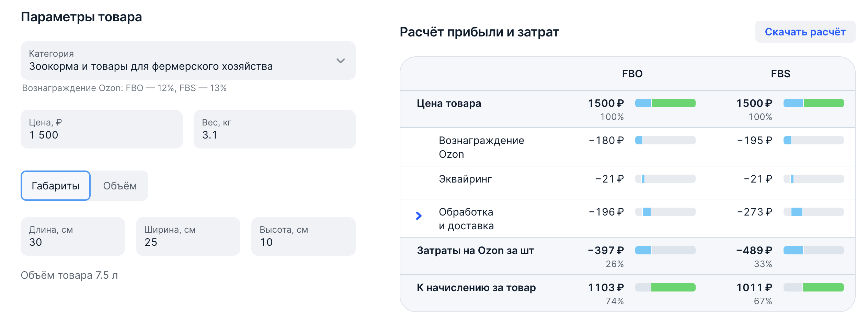
Task: Select the Габариты tab
Action: [x=56, y=186]
